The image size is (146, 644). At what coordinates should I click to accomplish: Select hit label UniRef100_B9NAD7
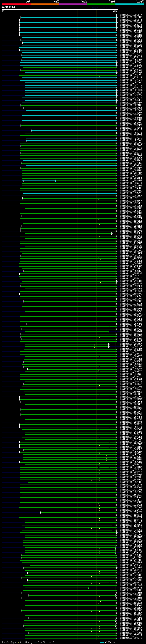(x=131, y=103)
